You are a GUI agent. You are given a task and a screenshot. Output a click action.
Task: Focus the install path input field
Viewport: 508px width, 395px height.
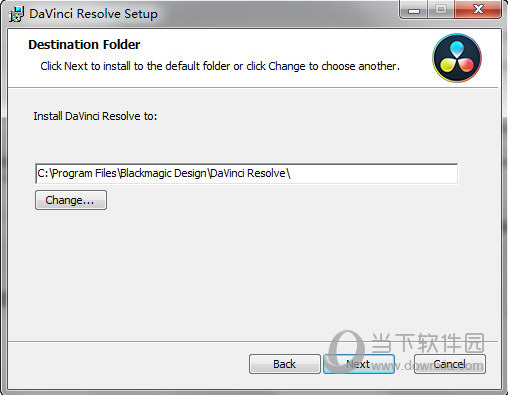pos(247,173)
